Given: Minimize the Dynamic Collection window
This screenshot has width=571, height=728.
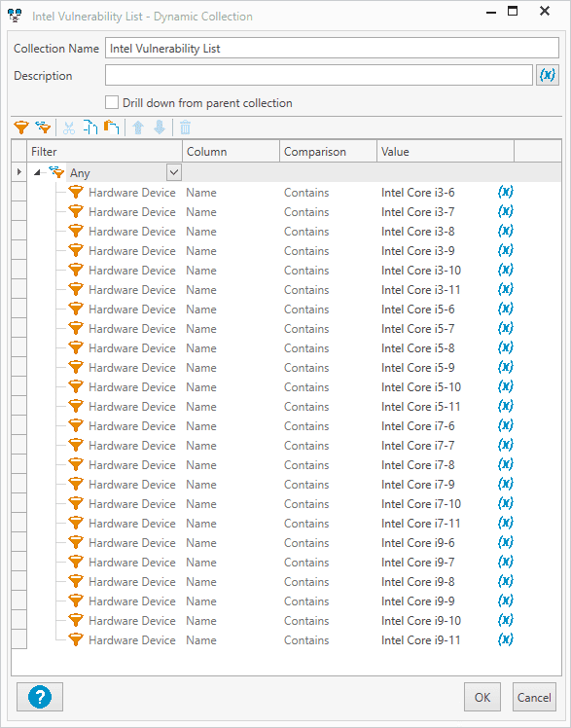Looking at the screenshot, I should point(491,11).
